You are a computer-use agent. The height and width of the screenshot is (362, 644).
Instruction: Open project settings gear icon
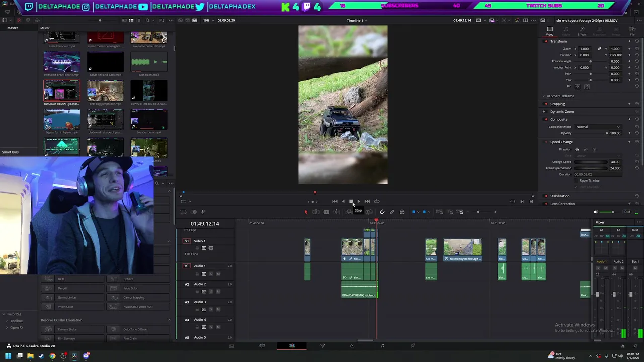634,346
